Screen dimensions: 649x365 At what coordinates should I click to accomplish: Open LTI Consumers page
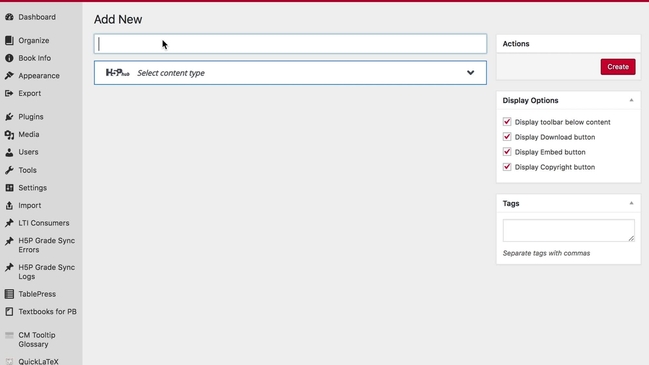[43, 223]
